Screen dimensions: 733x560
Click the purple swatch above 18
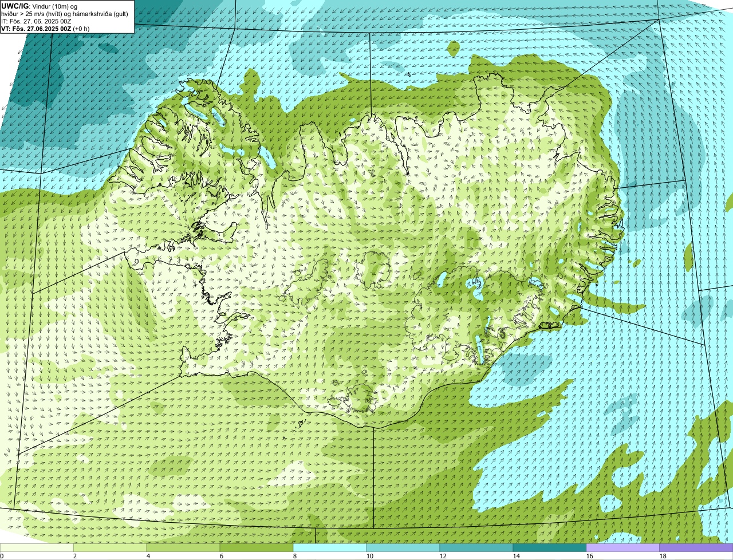pyautogui.click(x=696, y=548)
